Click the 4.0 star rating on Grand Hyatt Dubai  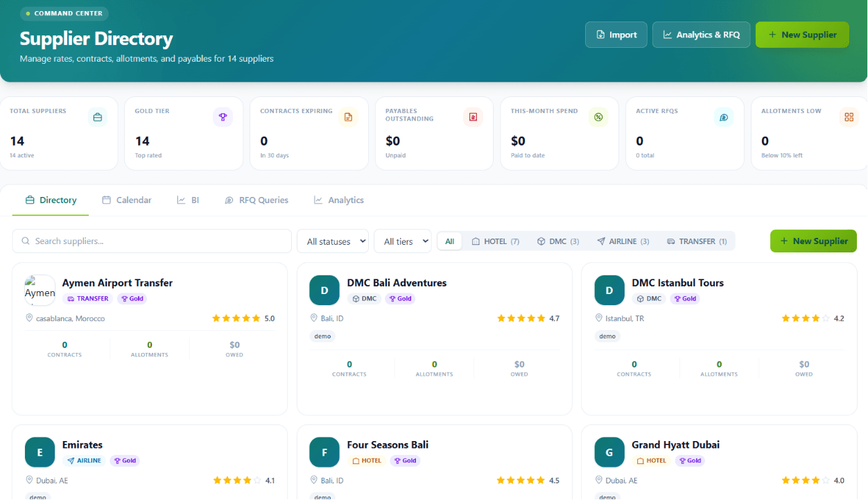(x=813, y=481)
